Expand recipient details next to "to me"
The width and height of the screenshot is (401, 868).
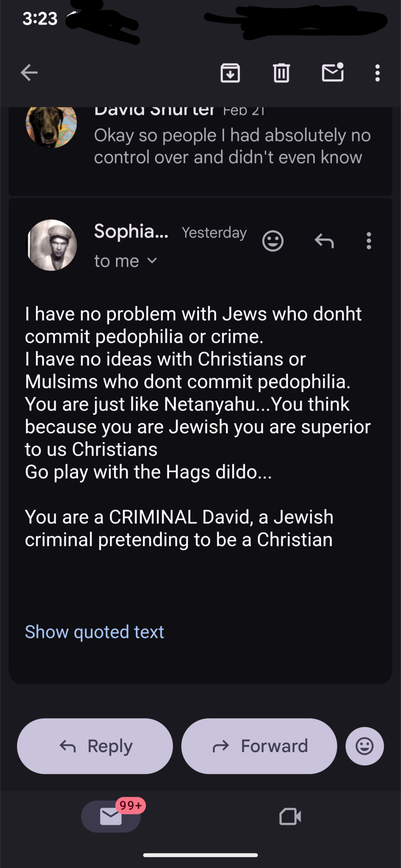(152, 261)
